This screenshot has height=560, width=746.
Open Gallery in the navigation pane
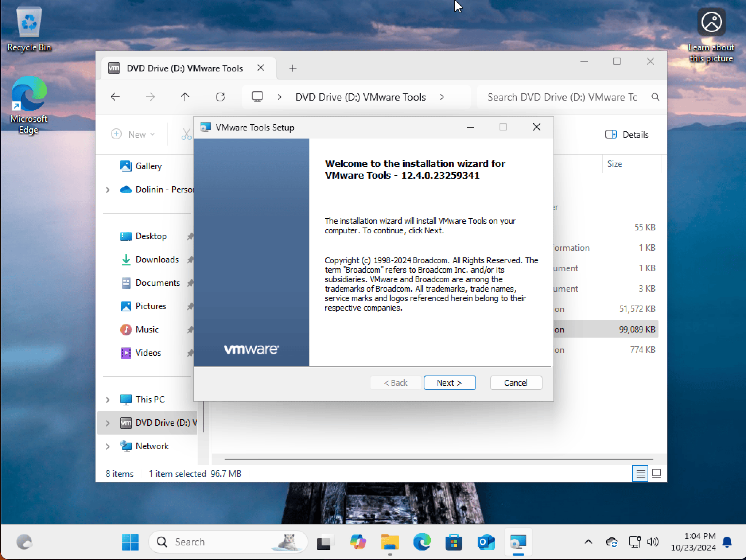pyautogui.click(x=148, y=166)
